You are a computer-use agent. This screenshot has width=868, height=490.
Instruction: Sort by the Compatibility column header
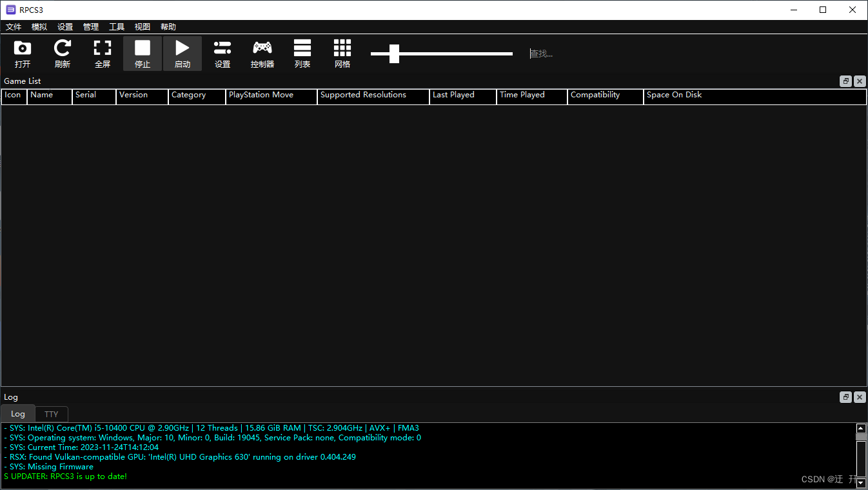pyautogui.click(x=606, y=95)
